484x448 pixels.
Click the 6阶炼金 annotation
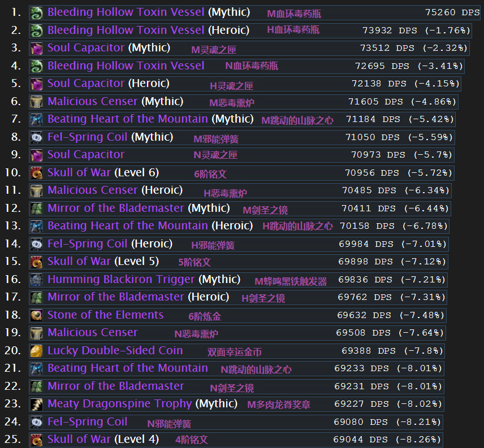pyautogui.click(x=205, y=317)
